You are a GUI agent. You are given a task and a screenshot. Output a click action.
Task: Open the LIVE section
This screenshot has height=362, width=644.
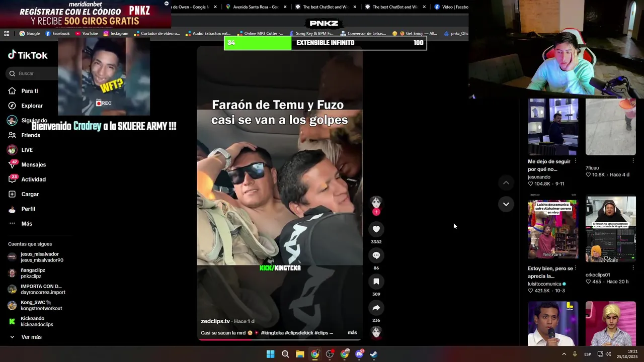point(27,150)
